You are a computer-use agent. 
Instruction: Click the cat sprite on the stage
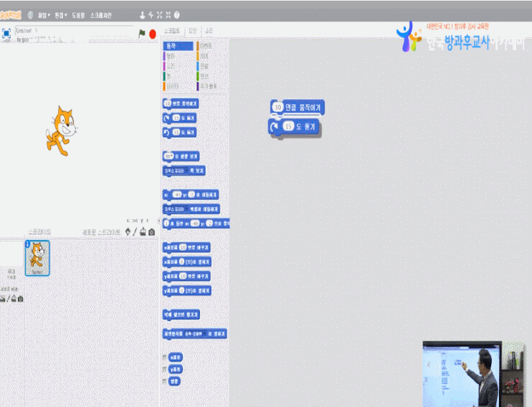point(62,130)
